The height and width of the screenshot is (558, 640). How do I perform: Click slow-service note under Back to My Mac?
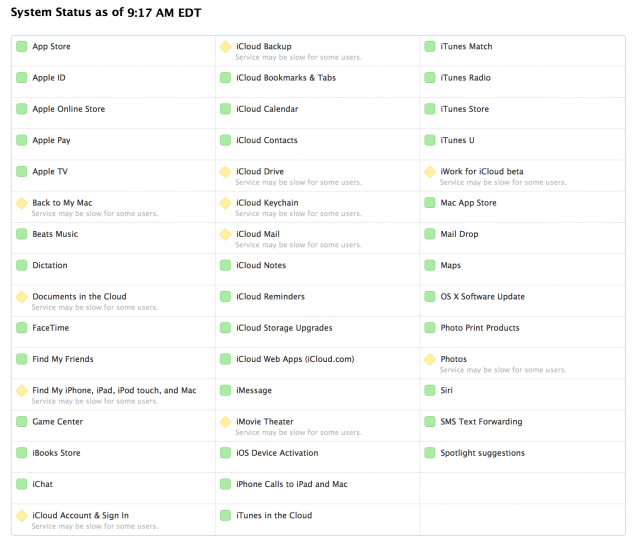[x=95, y=213]
